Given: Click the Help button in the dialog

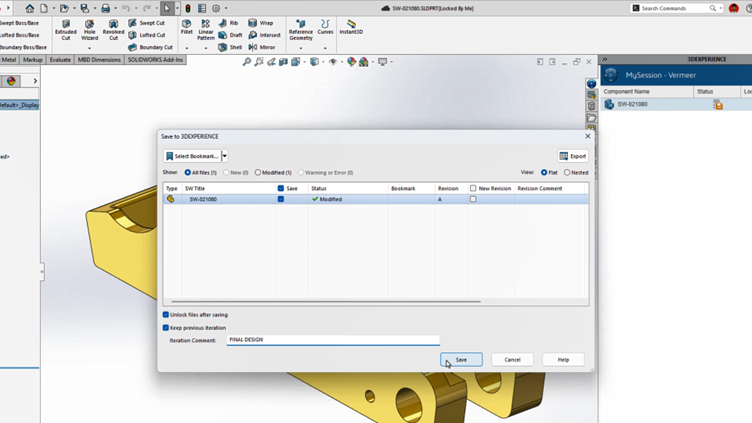Looking at the screenshot, I should click(564, 360).
